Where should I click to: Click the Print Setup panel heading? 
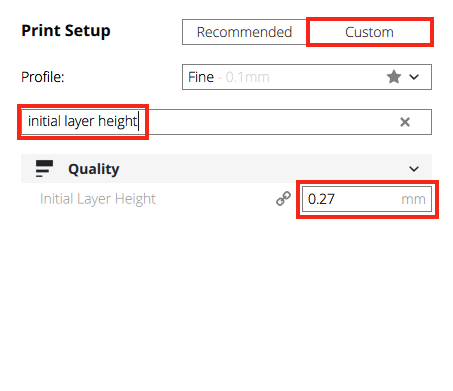tap(66, 31)
